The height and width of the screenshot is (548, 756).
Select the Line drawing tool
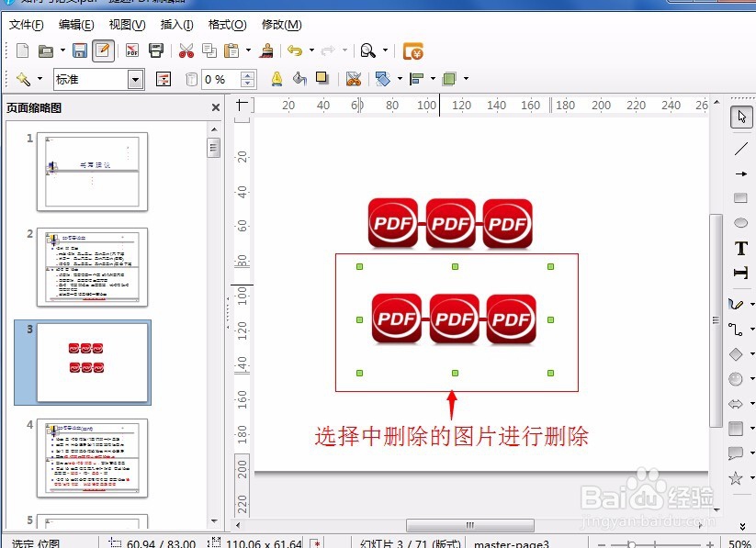[x=741, y=149]
